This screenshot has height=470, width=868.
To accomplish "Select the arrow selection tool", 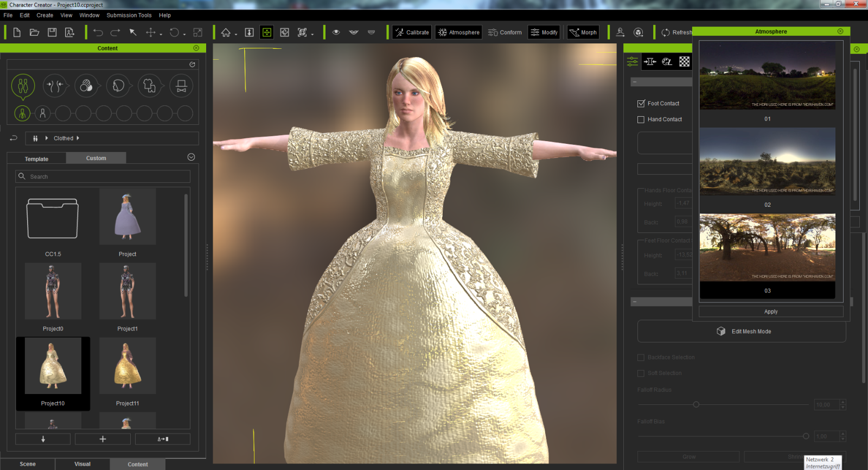I will (x=133, y=33).
